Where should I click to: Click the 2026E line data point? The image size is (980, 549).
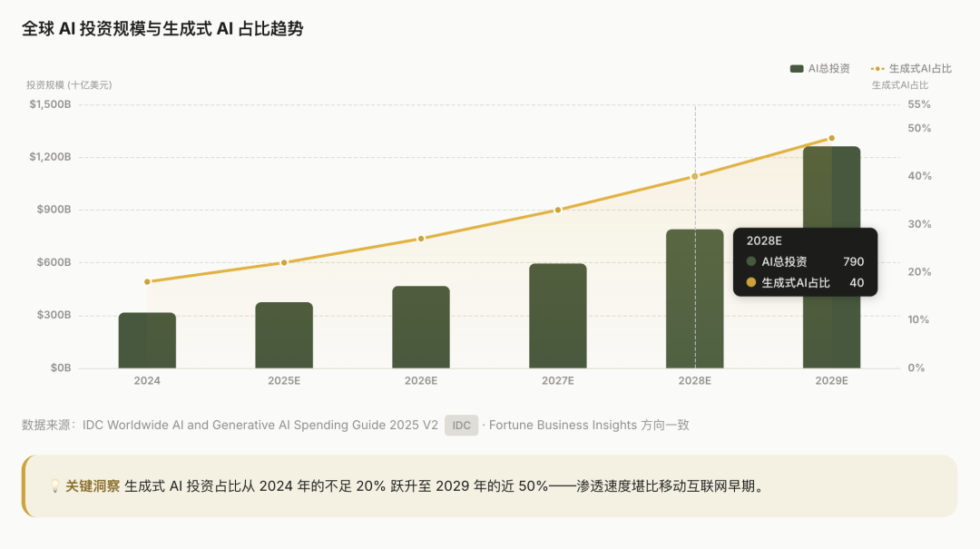point(421,239)
